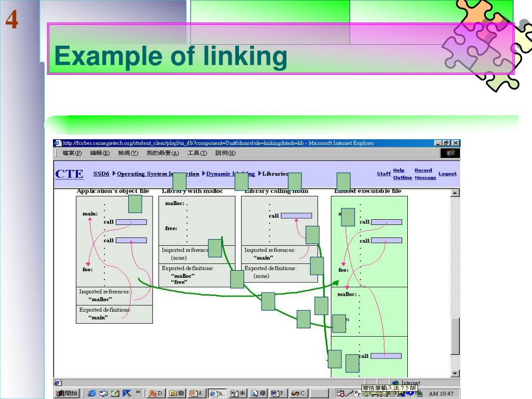Image resolution: width=532 pixels, height=399 pixels.
Task: Click the third Quick Launch icon with pencil
Action: (115, 393)
